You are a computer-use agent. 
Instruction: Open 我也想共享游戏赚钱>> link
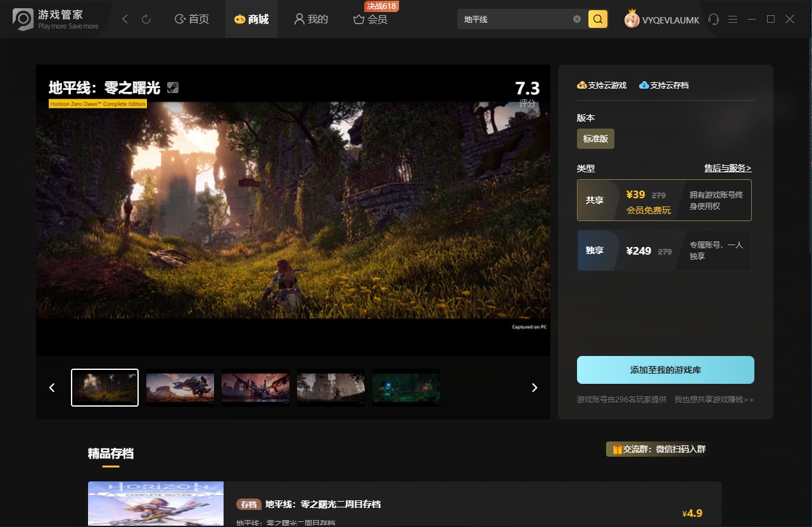(x=714, y=400)
